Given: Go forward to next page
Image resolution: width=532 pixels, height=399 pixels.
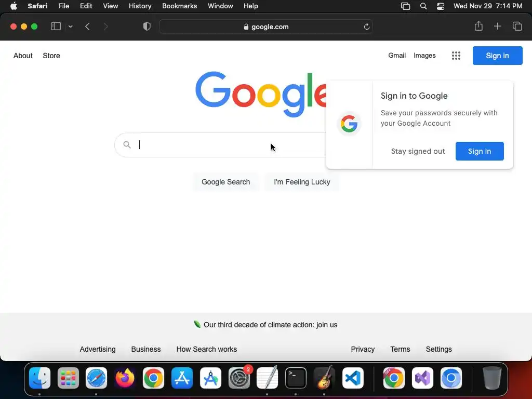Looking at the screenshot, I should click(105, 26).
